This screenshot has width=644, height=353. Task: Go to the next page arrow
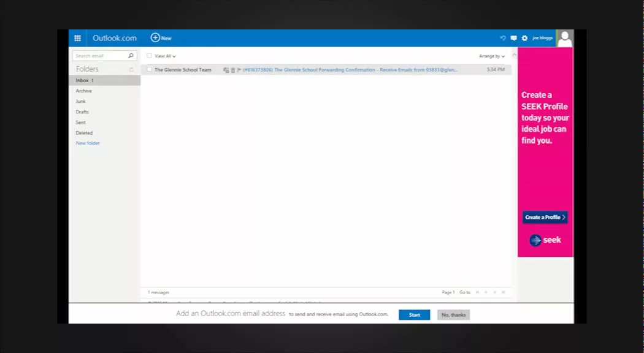[495, 292]
